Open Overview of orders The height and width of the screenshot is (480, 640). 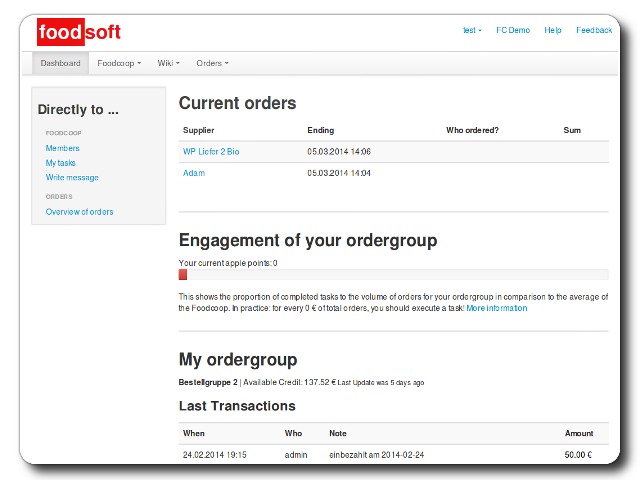pyautogui.click(x=79, y=212)
